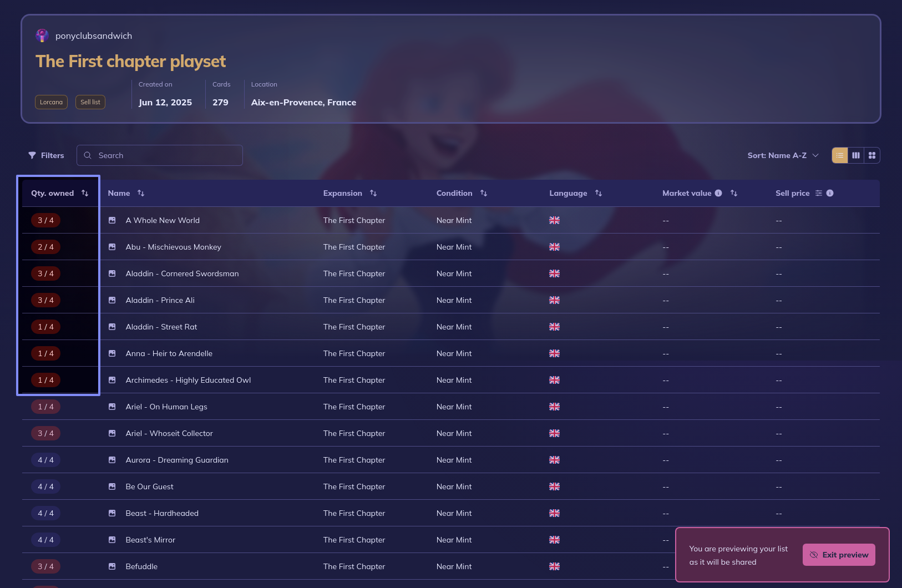Sort by Expansion column arrows
The image size is (902, 588).
[x=373, y=193]
